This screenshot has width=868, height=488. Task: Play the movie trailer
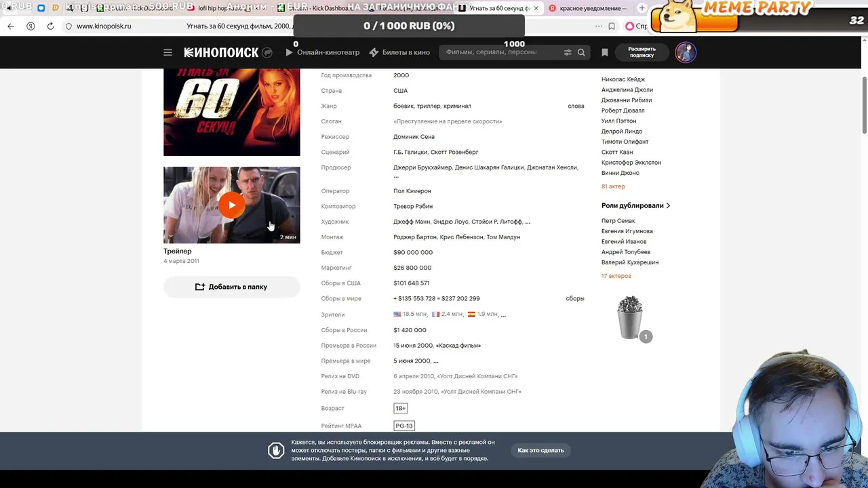[x=231, y=205]
